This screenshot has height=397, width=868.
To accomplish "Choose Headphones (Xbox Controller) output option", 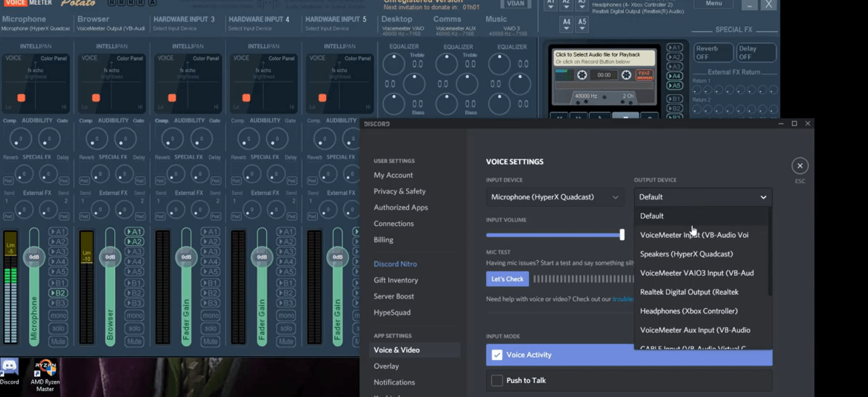I will coord(701,311).
